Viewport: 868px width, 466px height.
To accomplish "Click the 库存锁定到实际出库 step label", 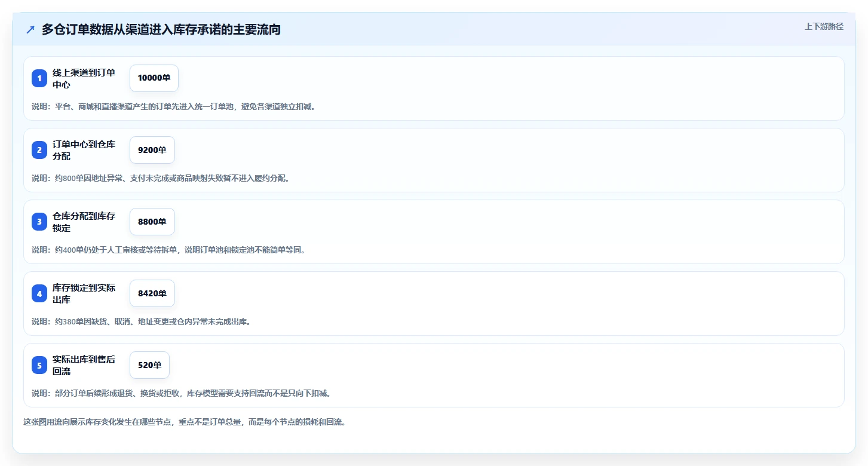I will [x=84, y=293].
